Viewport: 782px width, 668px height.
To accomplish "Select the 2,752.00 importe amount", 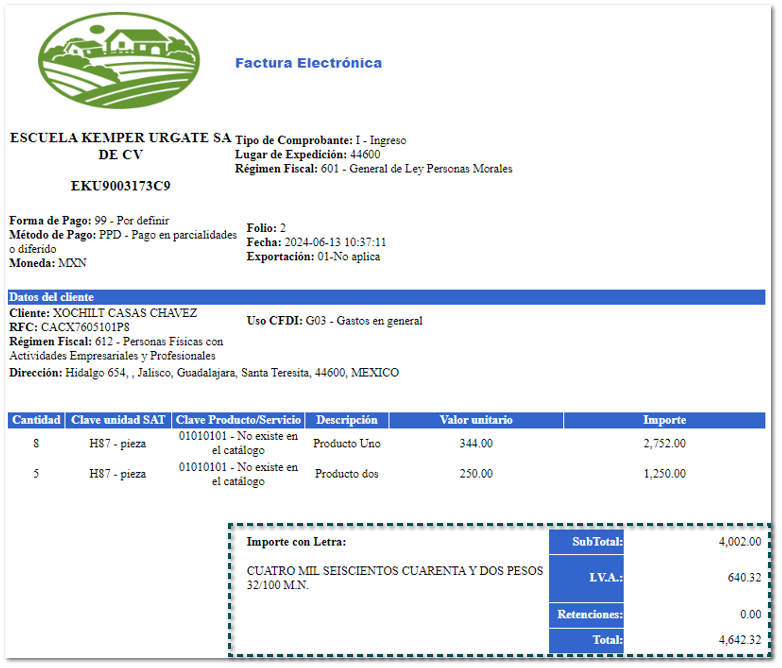I will click(664, 443).
